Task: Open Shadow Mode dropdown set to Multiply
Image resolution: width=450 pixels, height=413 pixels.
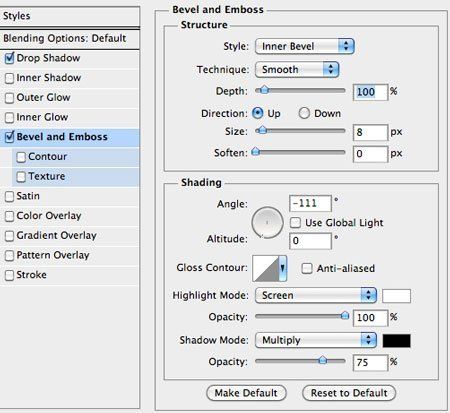Action: [316, 340]
